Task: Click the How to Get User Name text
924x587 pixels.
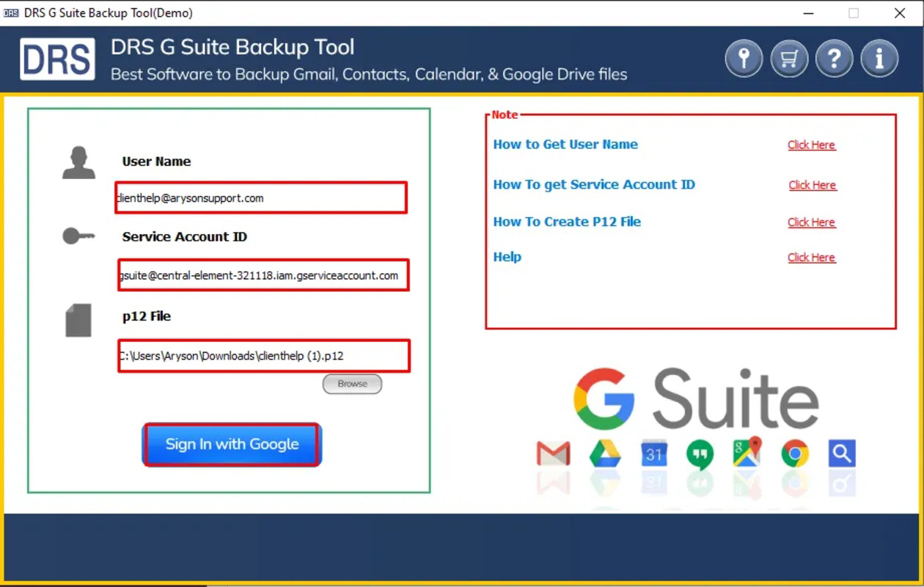Action: pos(565,144)
